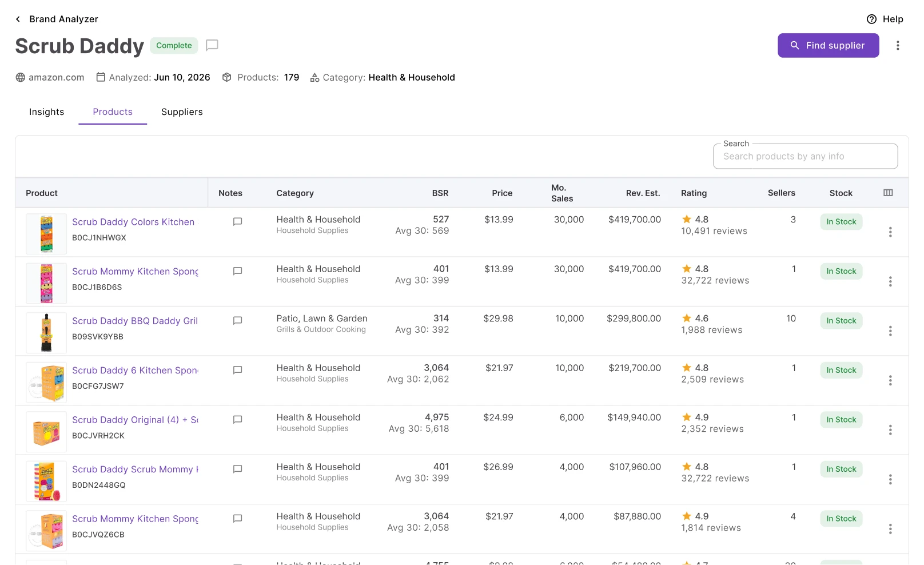This screenshot has height=565, width=924.
Task: Click price $24.99 cell
Action: pyautogui.click(x=498, y=417)
